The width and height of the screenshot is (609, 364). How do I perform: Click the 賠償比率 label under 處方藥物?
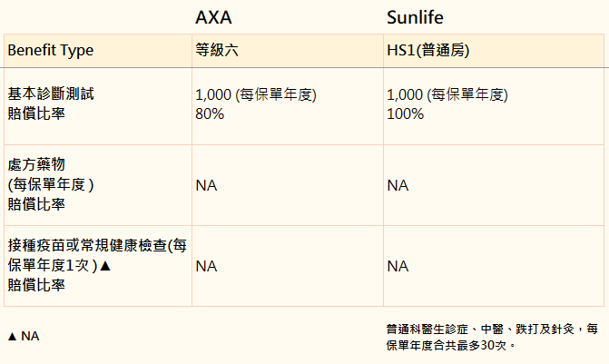click(x=36, y=204)
